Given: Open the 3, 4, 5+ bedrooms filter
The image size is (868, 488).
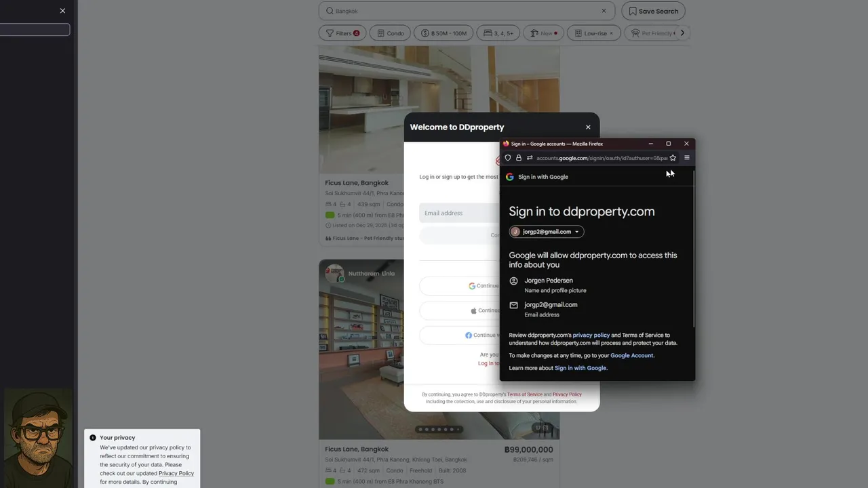Looking at the screenshot, I should 498,33.
